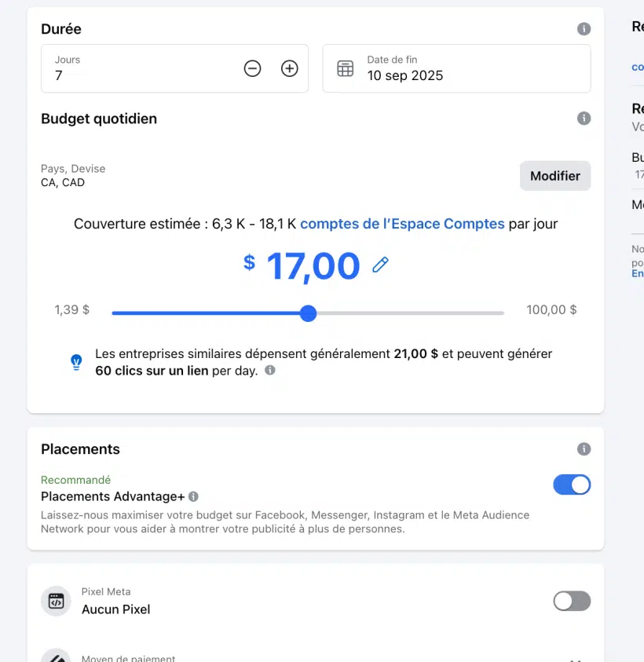Click the Jours input field

point(174,68)
